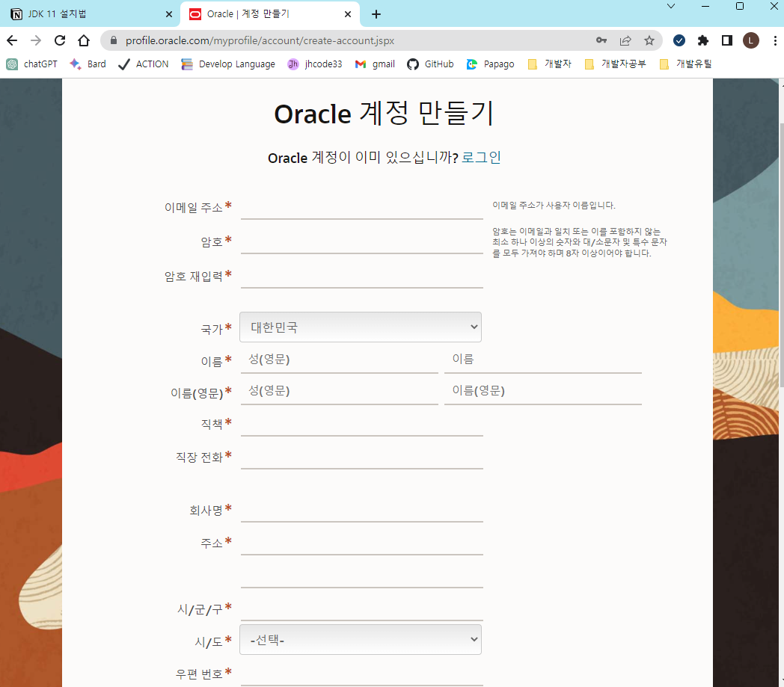Close the Oracle 계정 만들기 tab
The width and height of the screenshot is (784, 687).
point(348,14)
